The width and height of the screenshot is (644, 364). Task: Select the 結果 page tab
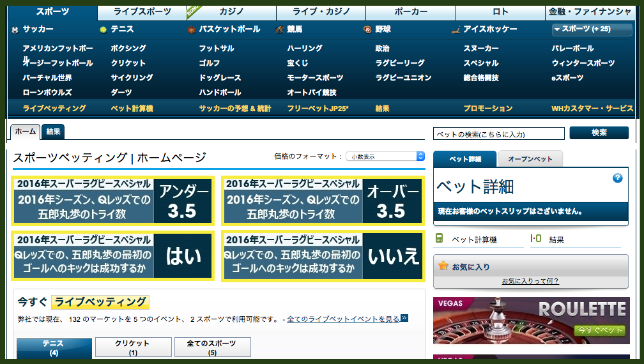[54, 132]
